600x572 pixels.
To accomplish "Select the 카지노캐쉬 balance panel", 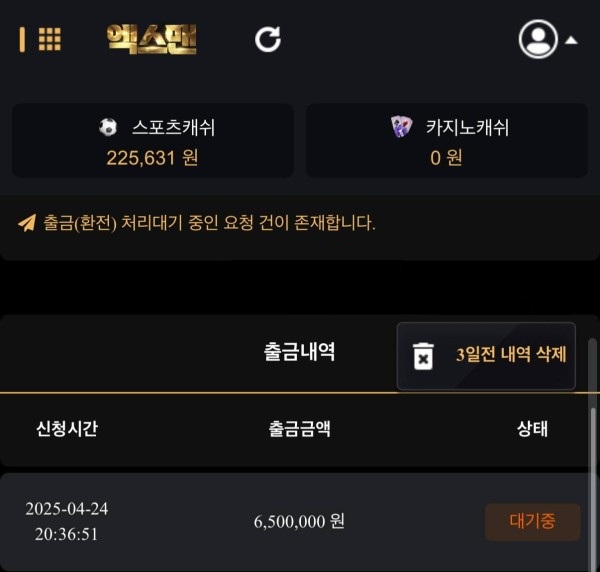I will [x=447, y=140].
